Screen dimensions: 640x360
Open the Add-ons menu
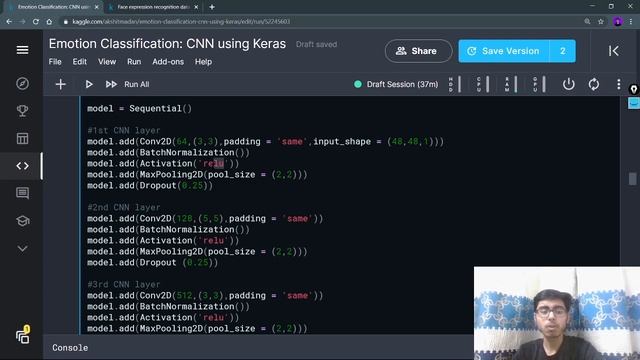coord(168,62)
